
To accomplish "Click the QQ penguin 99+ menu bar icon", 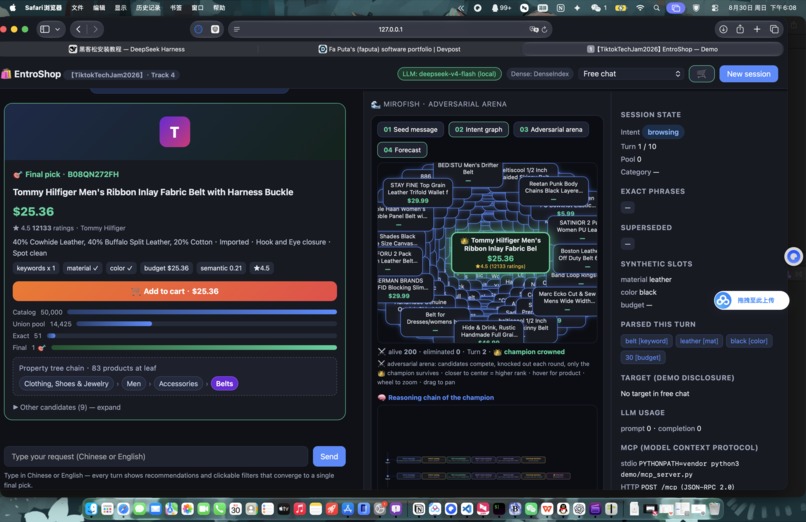I will pyautogui.click(x=501, y=8).
